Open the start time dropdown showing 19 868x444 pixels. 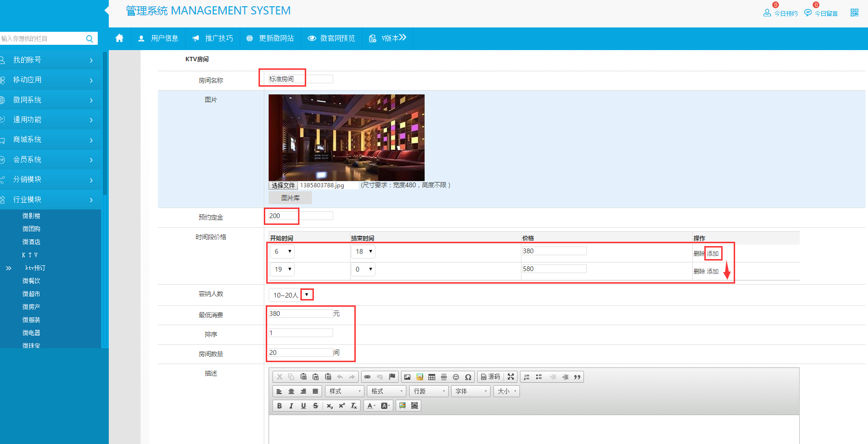[282, 269]
